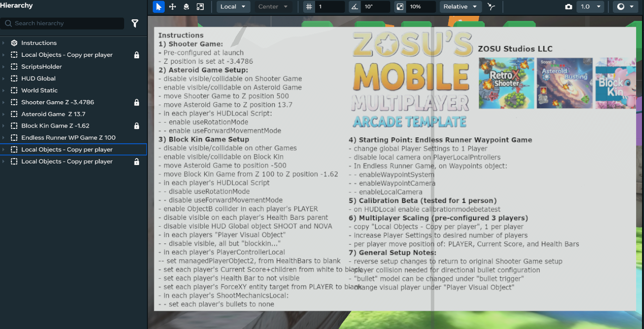Choose the Rotate tool in toolbar
The image size is (644, 329).
(x=186, y=7)
